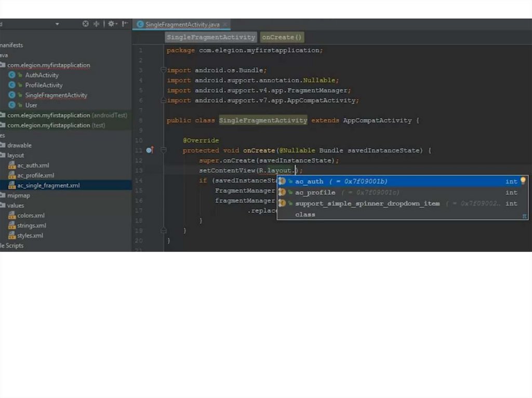Select the SingleFragmentActivity.java editor tab
Image resolution: width=532 pixels, height=398 pixels.
tap(182, 24)
